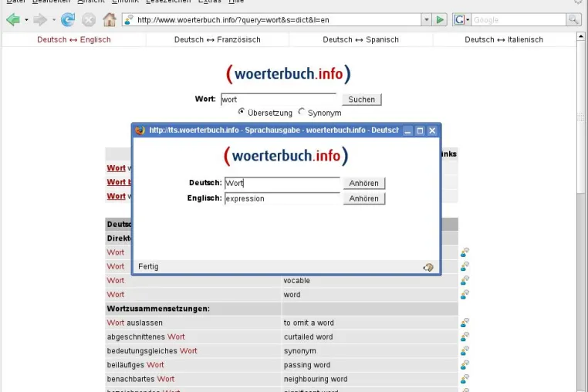Select the Übersetzung radio button
This screenshot has width=588, height=392.
pyautogui.click(x=241, y=112)
